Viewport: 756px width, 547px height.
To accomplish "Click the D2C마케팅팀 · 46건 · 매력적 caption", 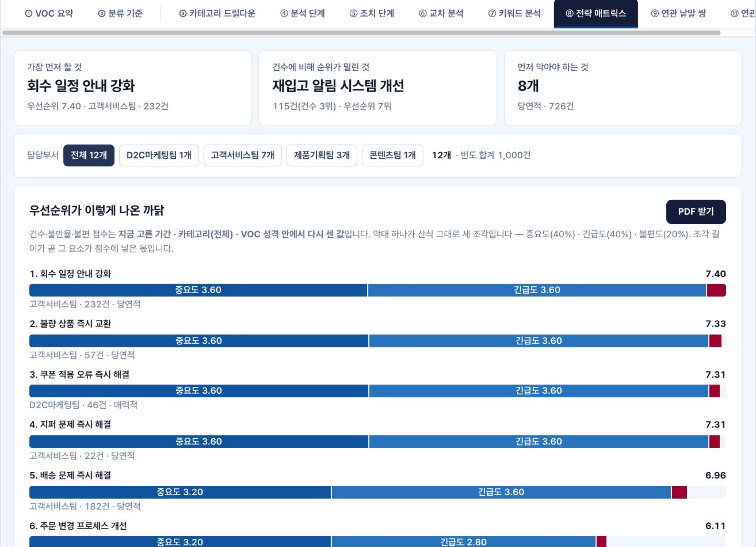I will tap(83, 405).
